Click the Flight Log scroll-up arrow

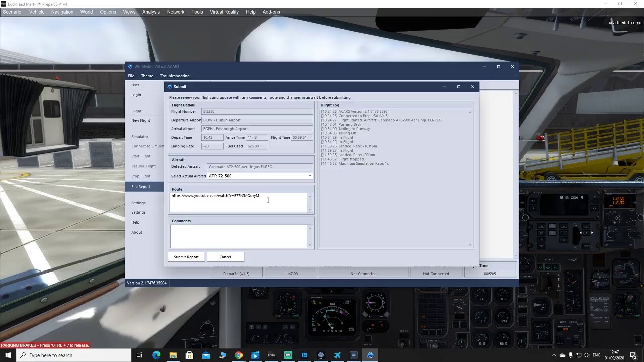(x=471, y=112)
